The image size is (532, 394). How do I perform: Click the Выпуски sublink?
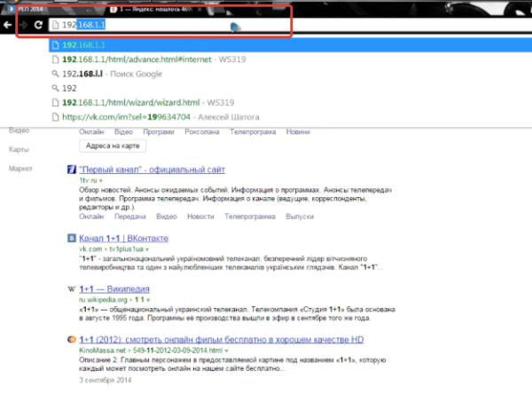(x=300, y=217)
